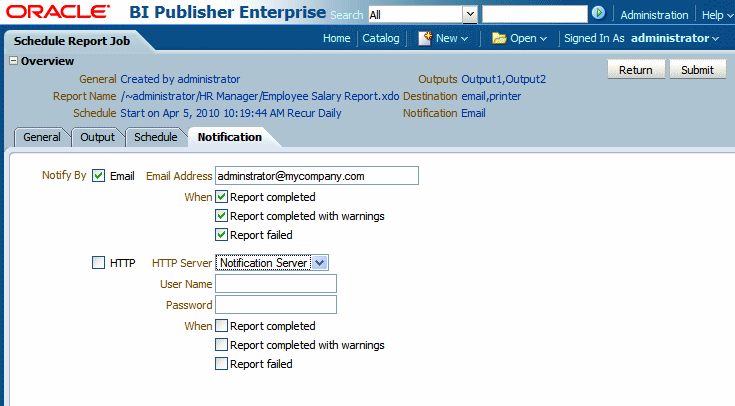The width and height of the screenshot is (735, 406).
Task: Toggle email Report failed checkbox
Action: pos(221,234)
